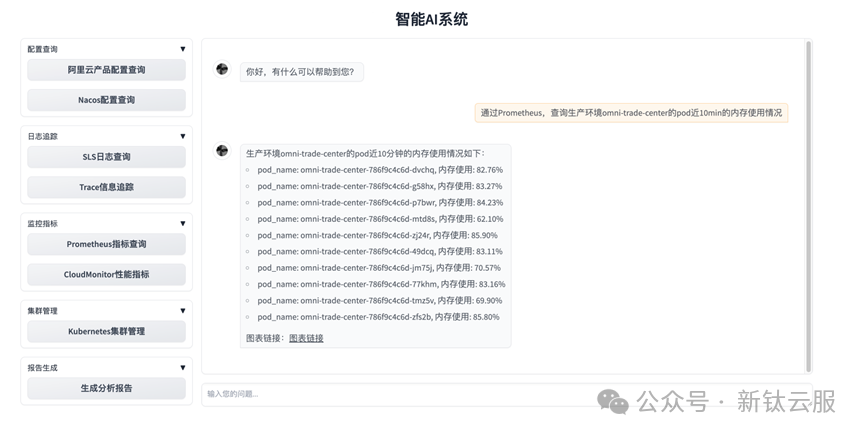Open Nacos配置查询
The height and width of the screenshot is (436, 863).
pos(106,100)
